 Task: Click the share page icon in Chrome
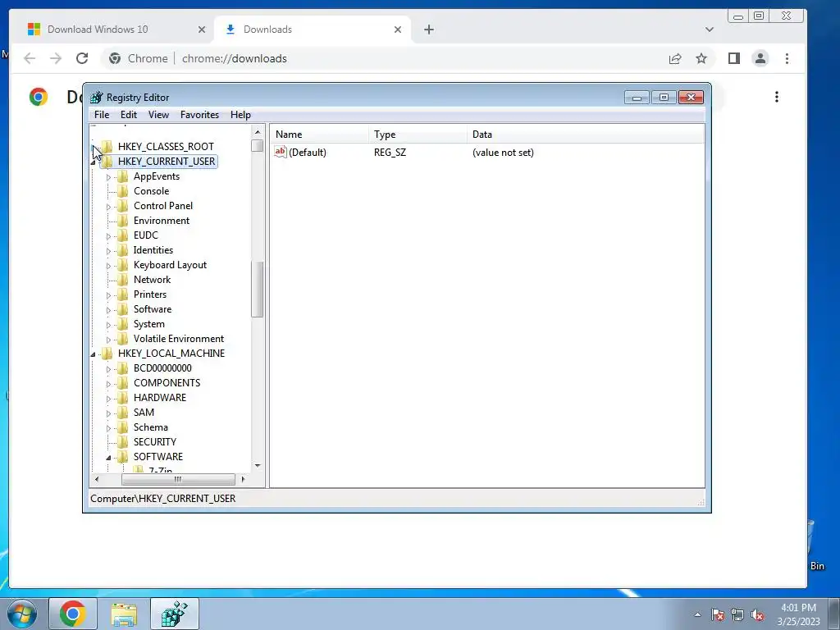point(675,58)
